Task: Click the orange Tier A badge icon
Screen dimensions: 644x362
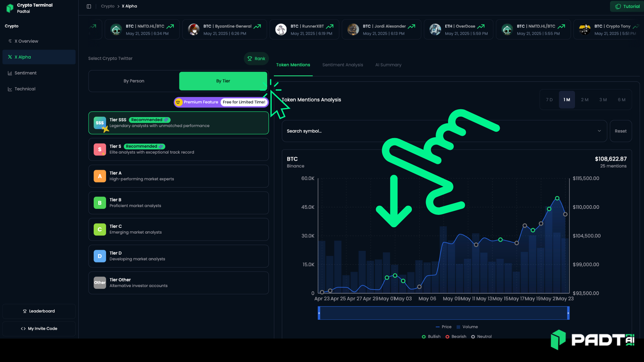Action: pyautogui.click(x=100, y=176)
